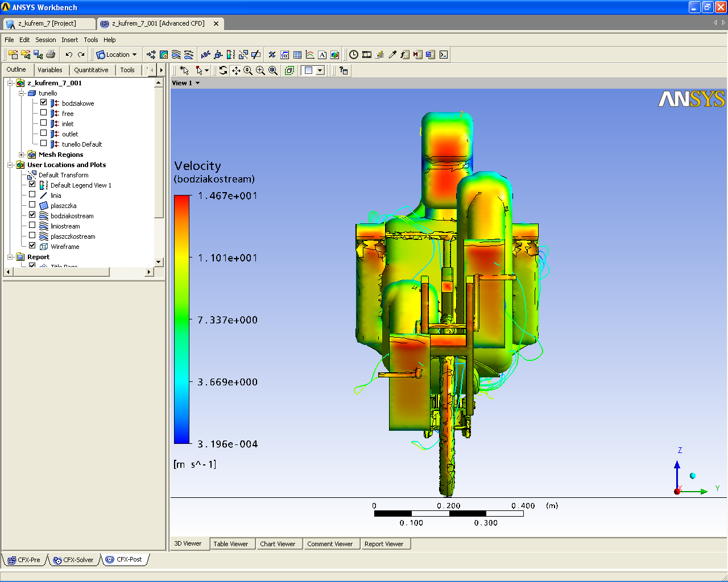Image resolution: width=728 pixels, height=582 pixels.
Task: Expand the Mesh Regions tree node
Action: [x=22, y=155]
